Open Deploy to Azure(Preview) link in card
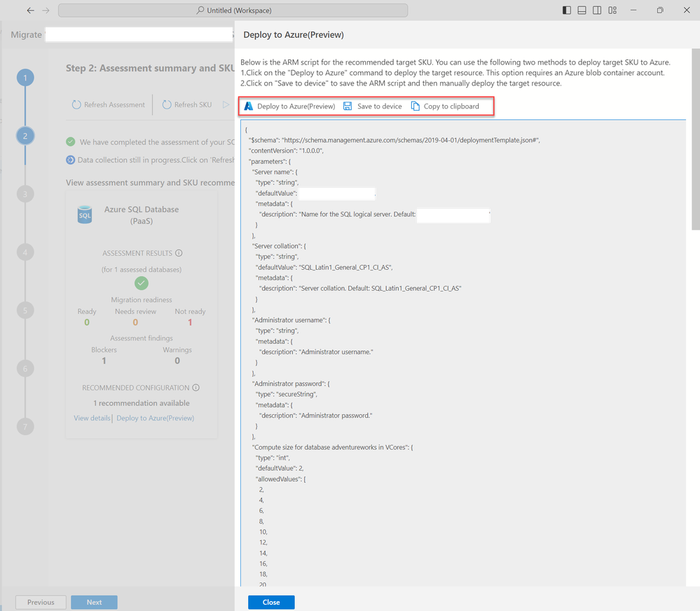 coord(156,418)
